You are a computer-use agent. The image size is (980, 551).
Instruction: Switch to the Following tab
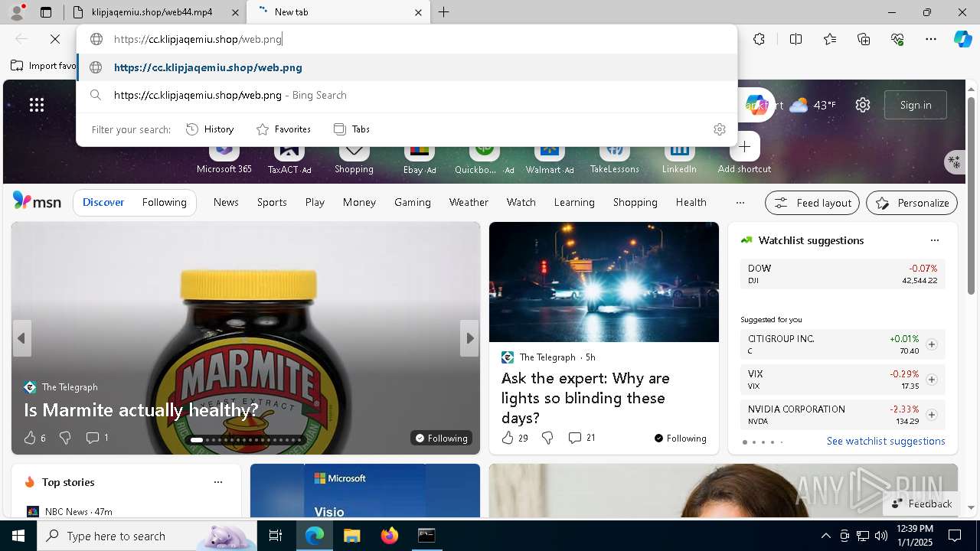click(x=164, y=202)
